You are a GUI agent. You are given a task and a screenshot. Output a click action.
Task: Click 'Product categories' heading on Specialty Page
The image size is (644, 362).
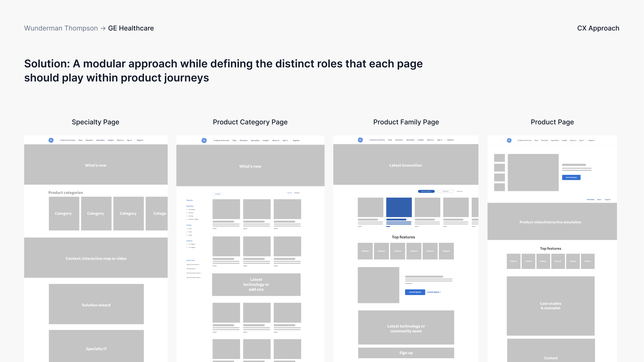click(65, 192)
